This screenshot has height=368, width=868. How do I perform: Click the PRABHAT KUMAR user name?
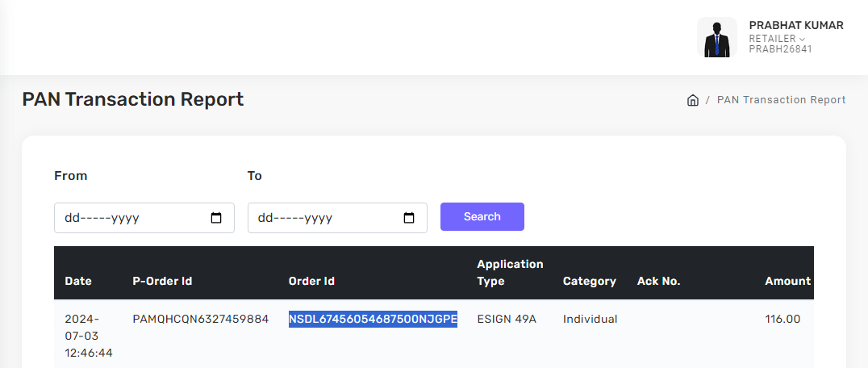coord(795,25)
